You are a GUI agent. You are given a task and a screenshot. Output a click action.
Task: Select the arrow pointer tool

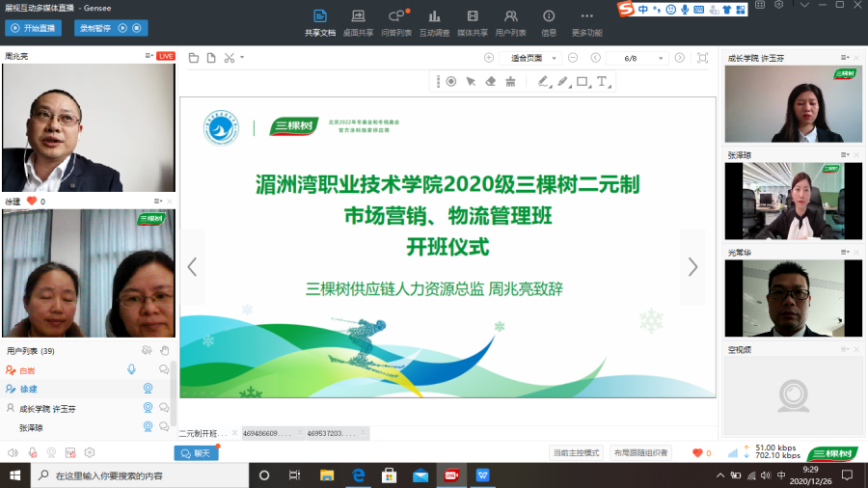point(471,82)
